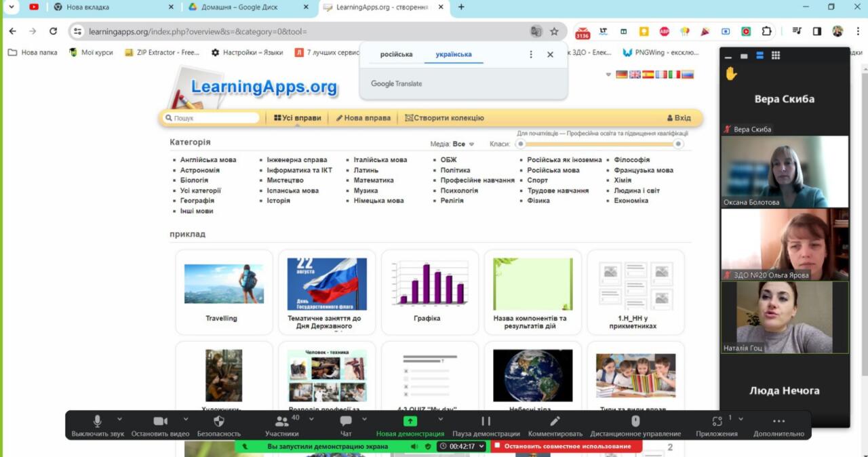The width and height of the screenshot is (868, 457).
Task: Open the meeting timer 00:42:17 dropdown
Action: (x=463, y=446)
